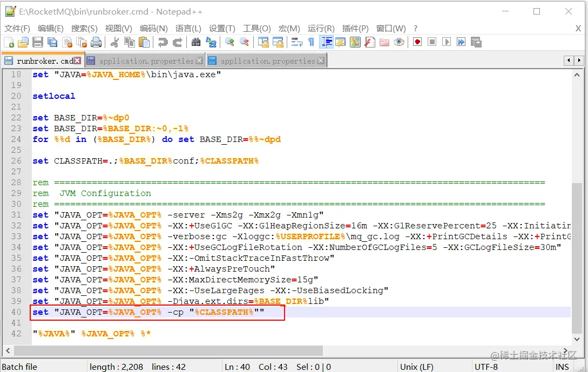The height and width of the screenshot is (372, 588).
Task: Run macro multiple times icon
Action: [461, 42]
